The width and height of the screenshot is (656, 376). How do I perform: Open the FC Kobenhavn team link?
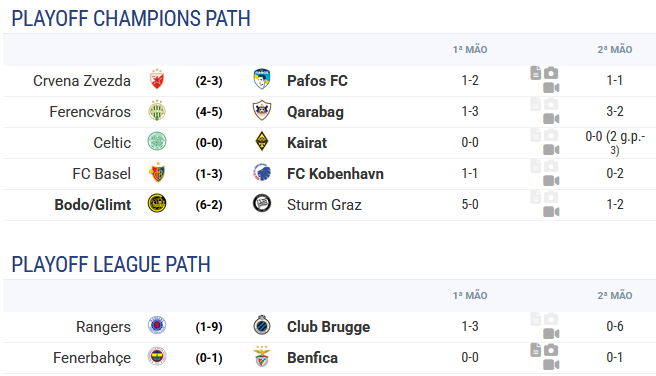[x=335, y=174]
